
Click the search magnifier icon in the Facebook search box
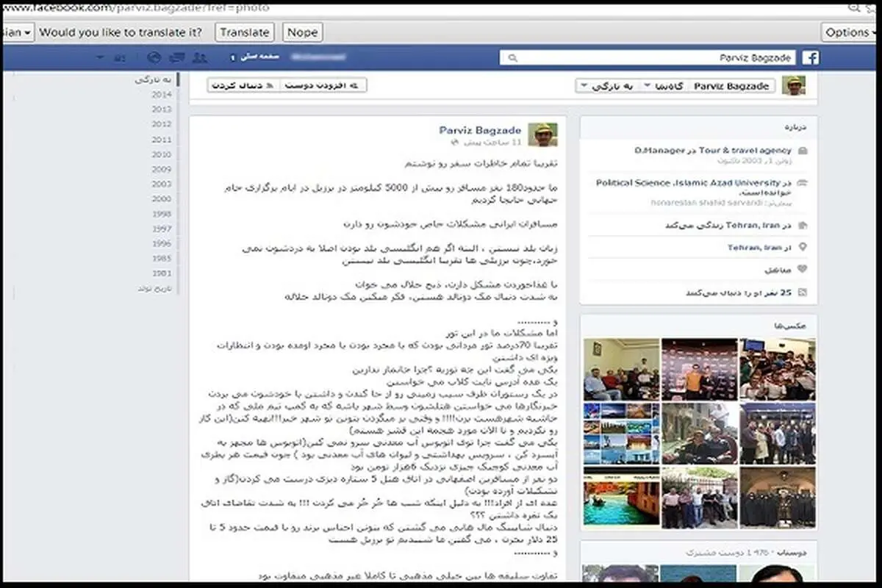(x=513, y=57)
